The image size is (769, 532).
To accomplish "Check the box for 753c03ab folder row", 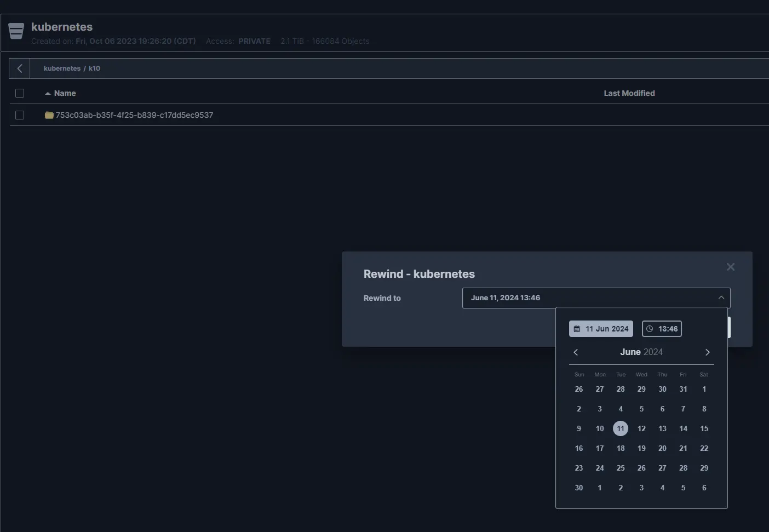I will click(20, 115).
